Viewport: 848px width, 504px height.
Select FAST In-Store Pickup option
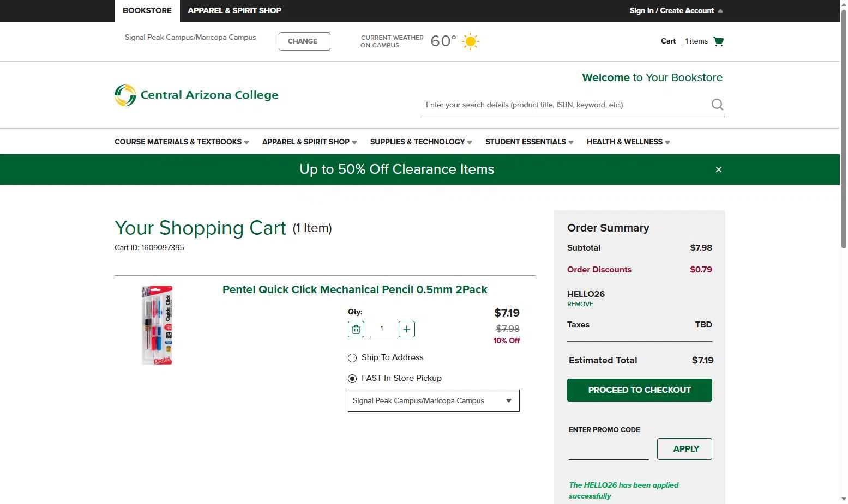coord(352,378)
